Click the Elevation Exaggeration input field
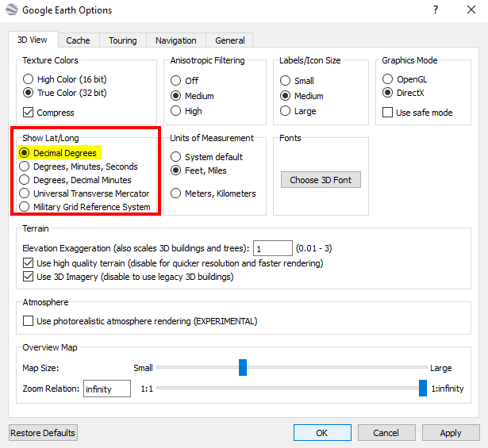Screen dimensions: 488x448 [273, 248]
